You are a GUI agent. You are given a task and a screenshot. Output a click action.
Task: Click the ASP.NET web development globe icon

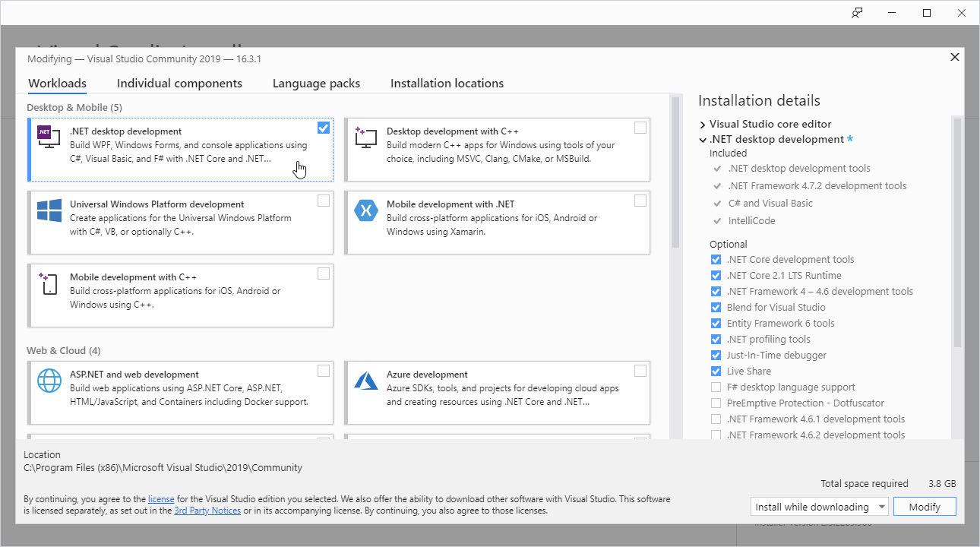pyautogui.click(x=49, y=379)
